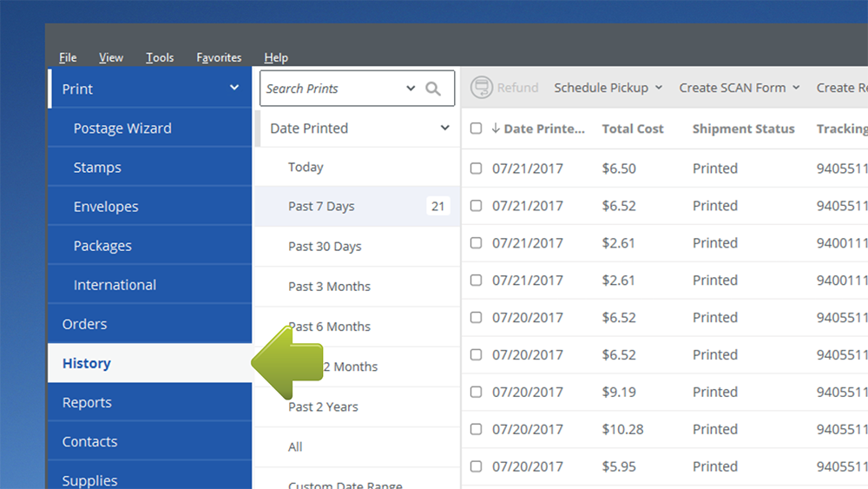
Task: Click the magnifying glass search icon
Action: (433, 89)
